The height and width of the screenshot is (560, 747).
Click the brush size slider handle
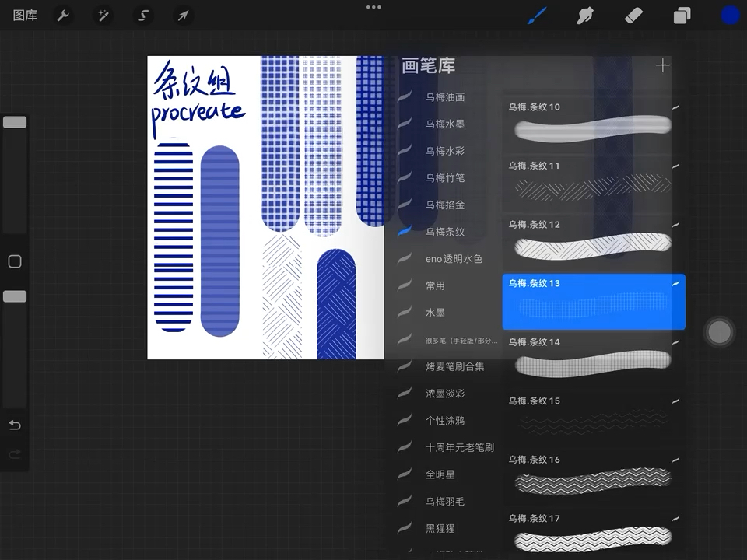pyautogui.click(x=15, y=122)
